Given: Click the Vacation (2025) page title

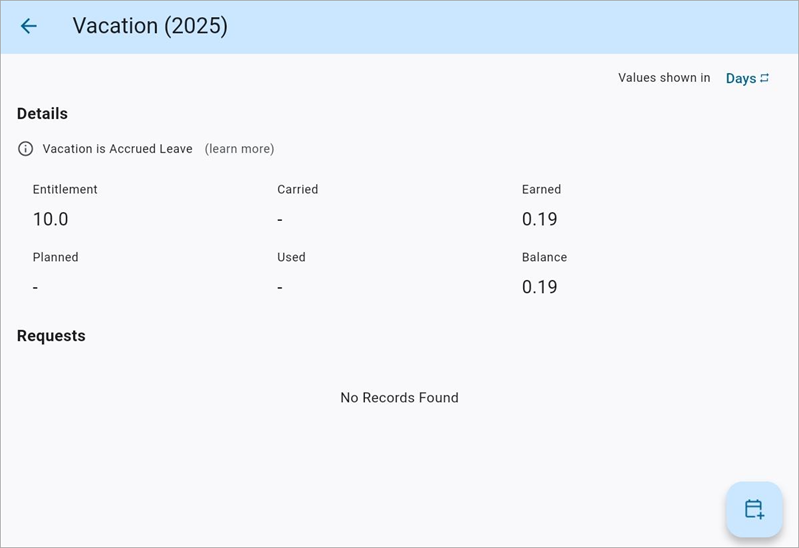Looking at the screenshot, I should coord(150,26).
